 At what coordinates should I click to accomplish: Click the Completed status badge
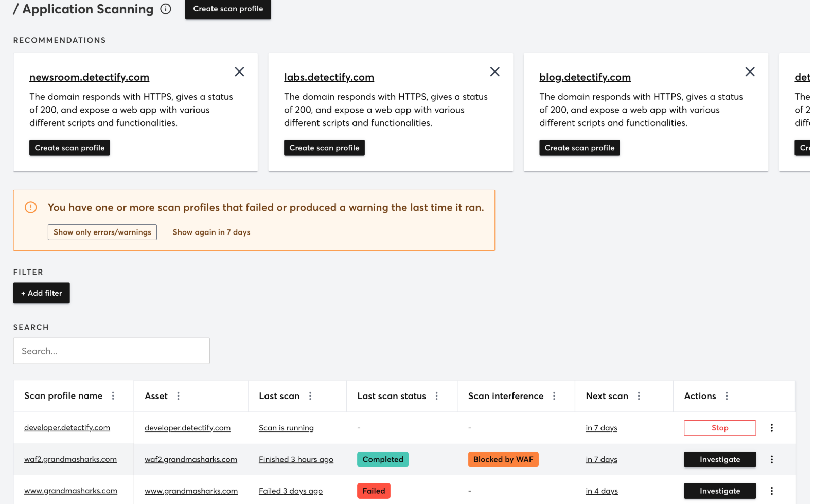[383, 459]
